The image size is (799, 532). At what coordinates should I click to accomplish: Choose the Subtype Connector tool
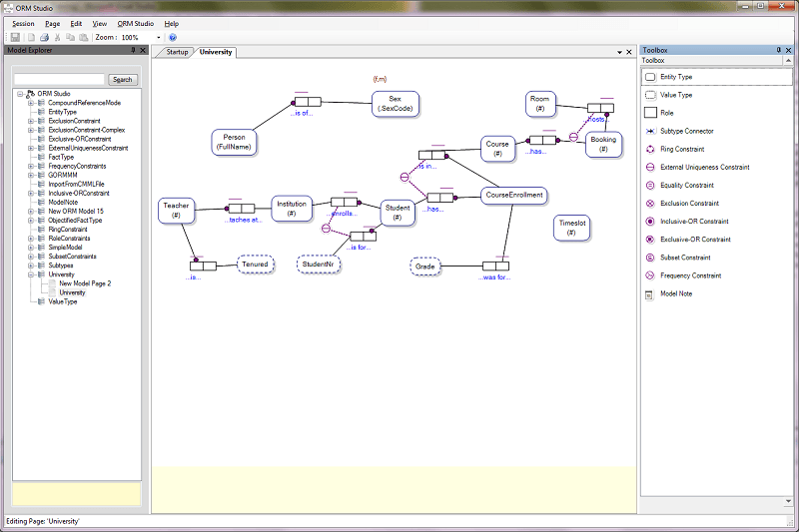point(687,131)
